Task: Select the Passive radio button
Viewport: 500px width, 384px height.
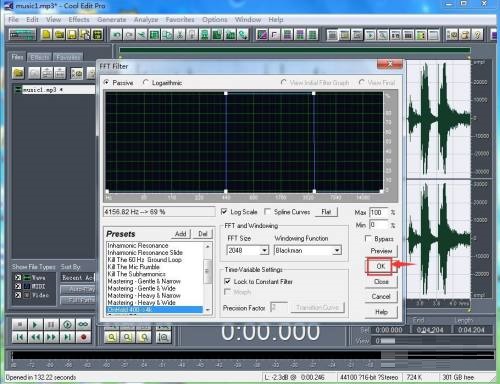Action: 107,82
